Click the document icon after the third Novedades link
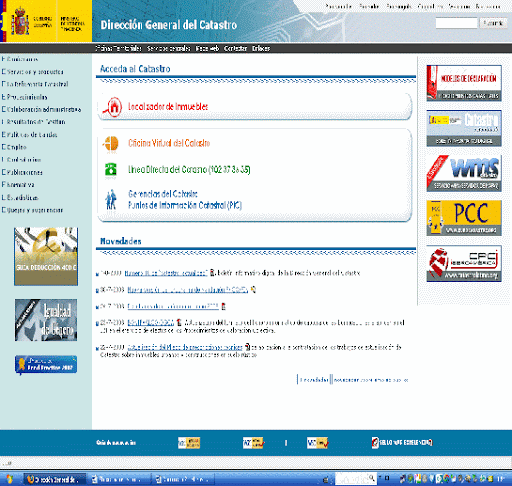The height and width of the screenshot is (486, 512). (223, 306)
